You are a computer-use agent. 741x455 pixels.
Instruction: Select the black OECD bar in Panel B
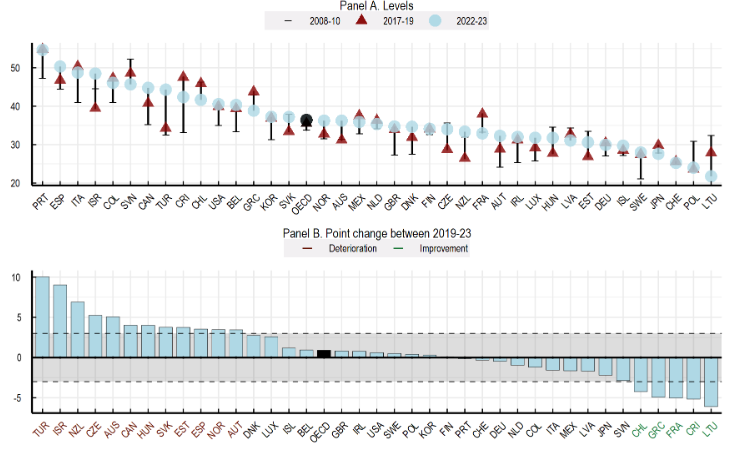324,353
